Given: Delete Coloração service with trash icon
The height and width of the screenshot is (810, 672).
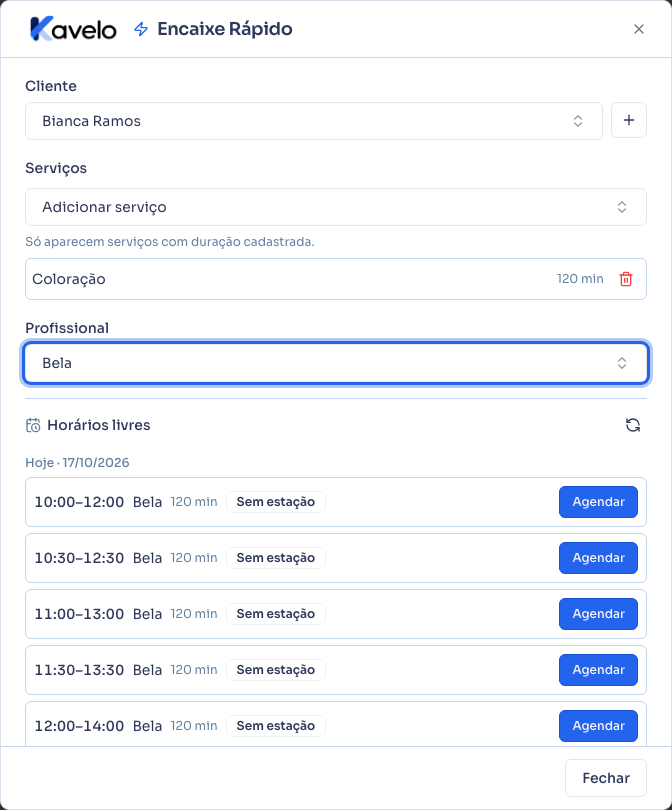Looking at the screenshot, I should click(x=626, y=279).
